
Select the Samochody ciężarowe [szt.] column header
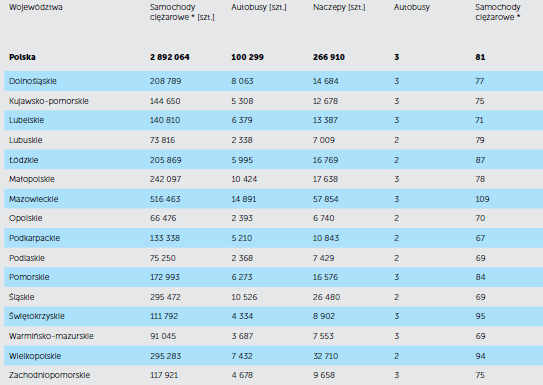[x=182, y=12]
